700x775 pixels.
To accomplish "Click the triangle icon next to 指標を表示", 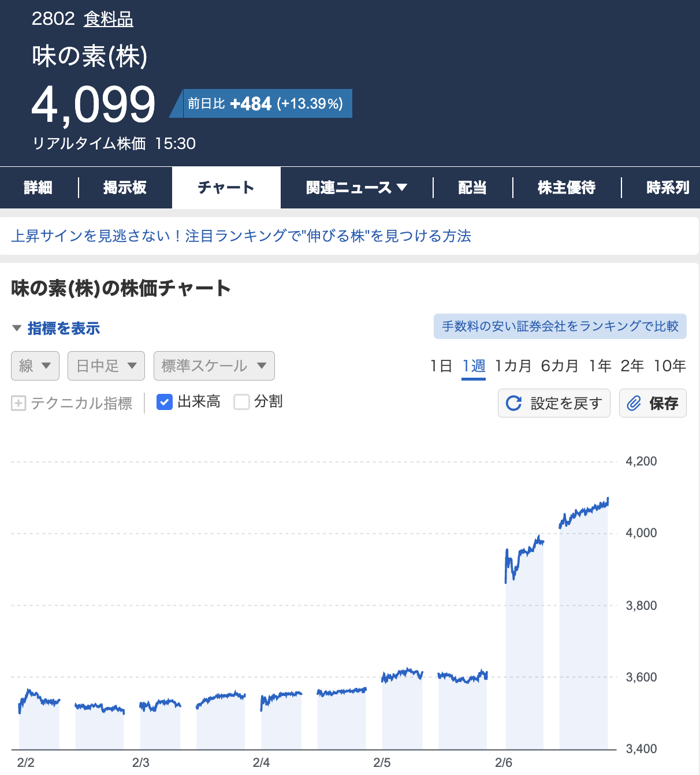I will coord(17,329).
